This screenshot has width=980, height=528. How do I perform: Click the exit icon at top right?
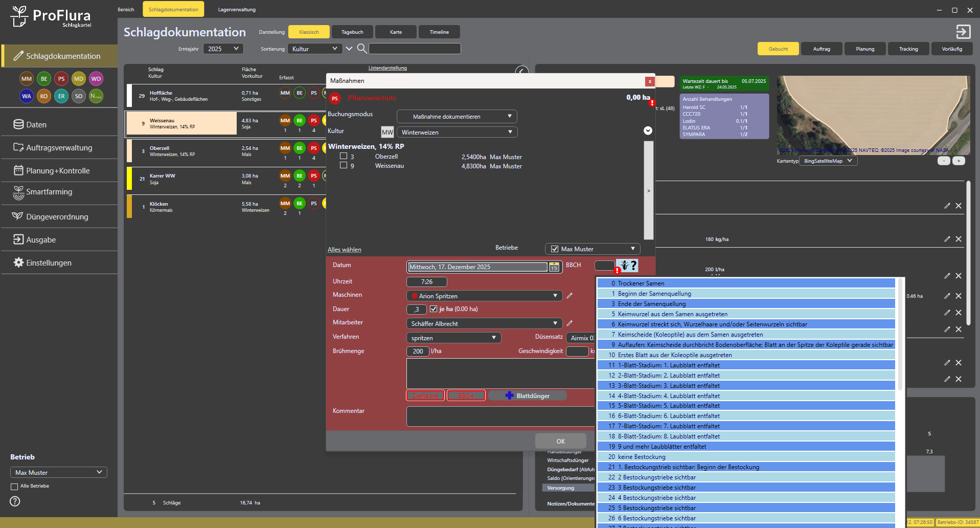tap(963, 32)
